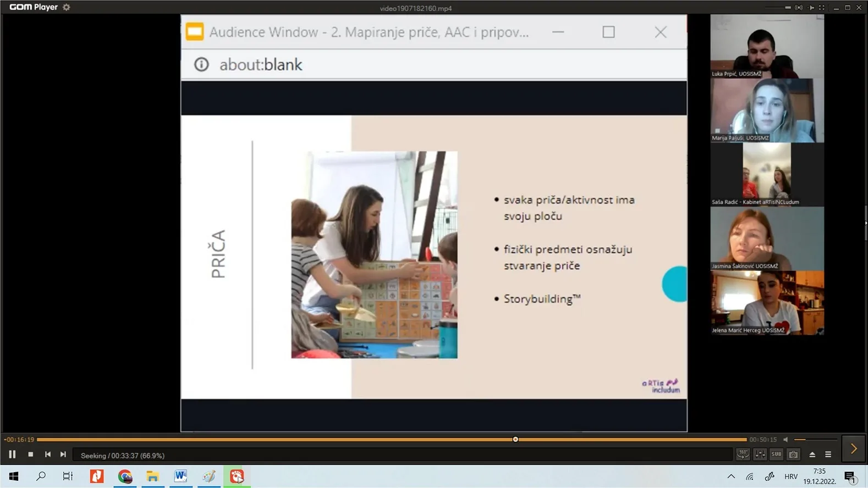
Task: Open the HRV language input selector
Action: (x=791, y=476)
